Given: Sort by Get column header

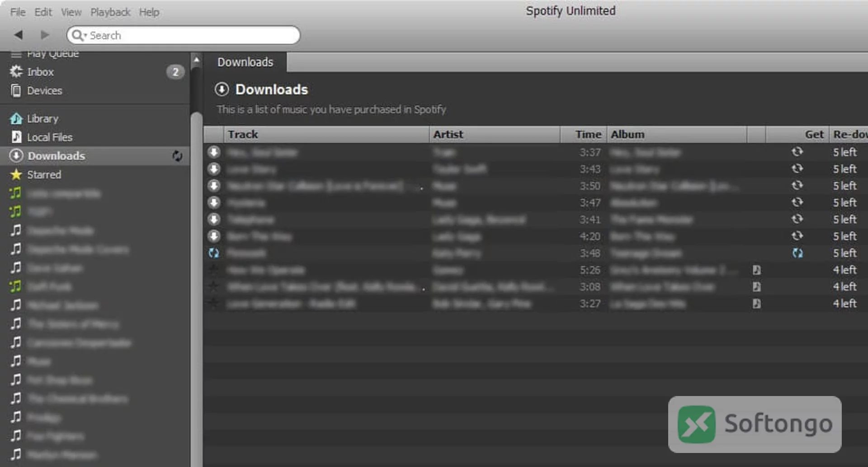Looking at the screenshot, I should coord(797,135).
